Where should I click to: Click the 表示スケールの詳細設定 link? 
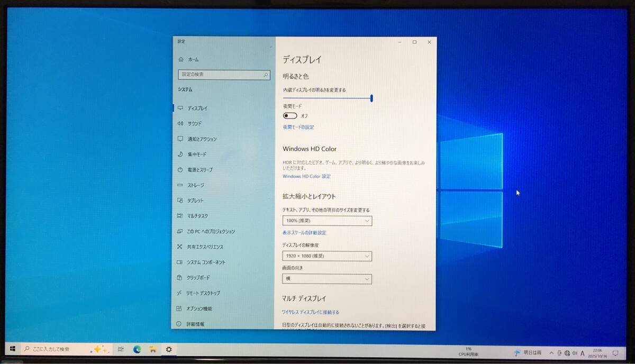coord(304,233)
